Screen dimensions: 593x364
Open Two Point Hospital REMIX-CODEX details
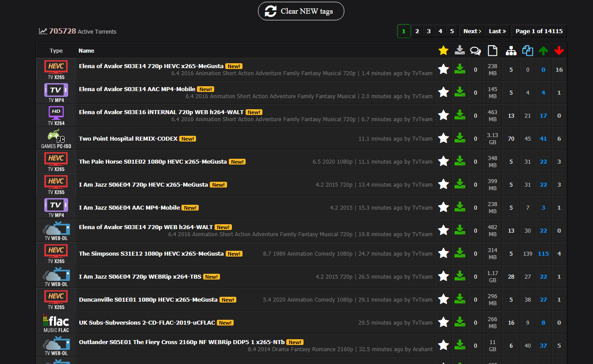click(x=128, y=138)
